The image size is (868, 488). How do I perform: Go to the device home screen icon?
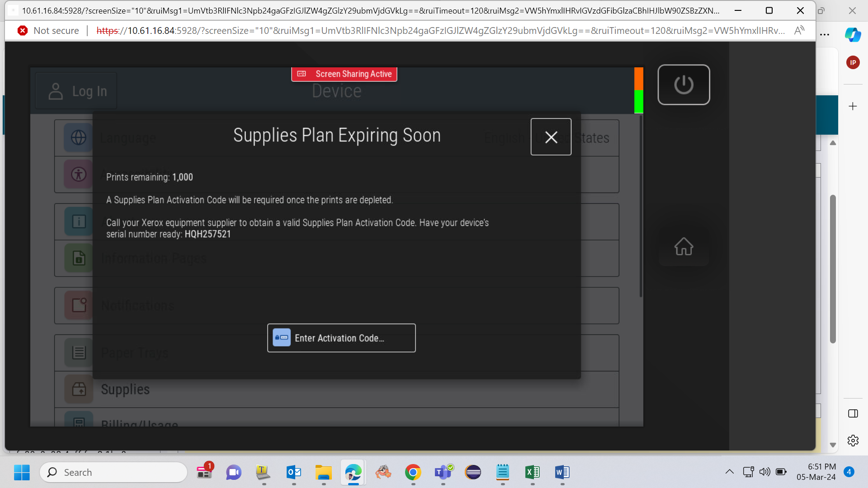(x=684, y=246)
